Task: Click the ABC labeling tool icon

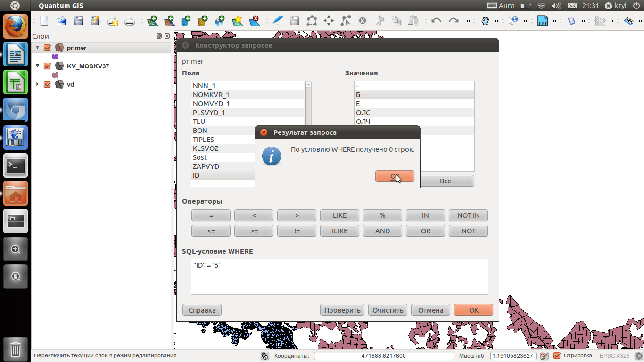Action: [x=629, y=21]
